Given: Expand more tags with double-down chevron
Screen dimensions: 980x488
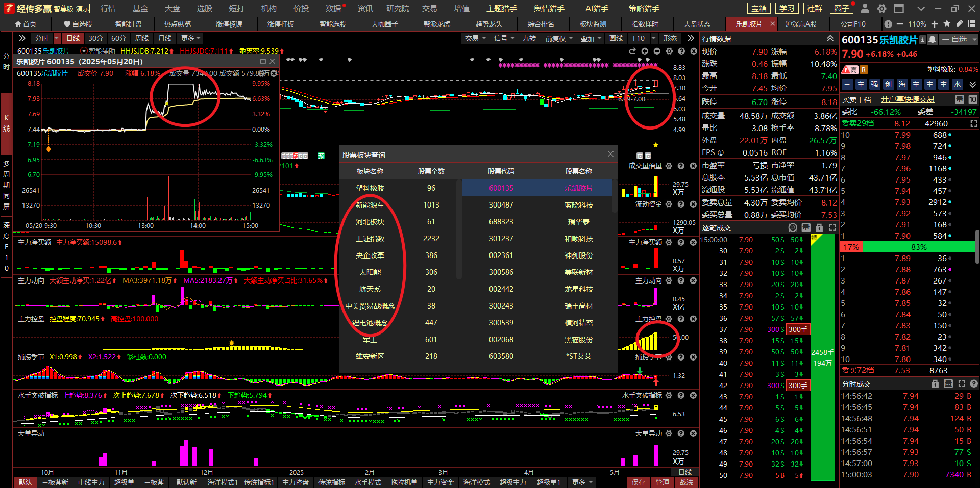Looking at the screenshot, I should 972,84.
